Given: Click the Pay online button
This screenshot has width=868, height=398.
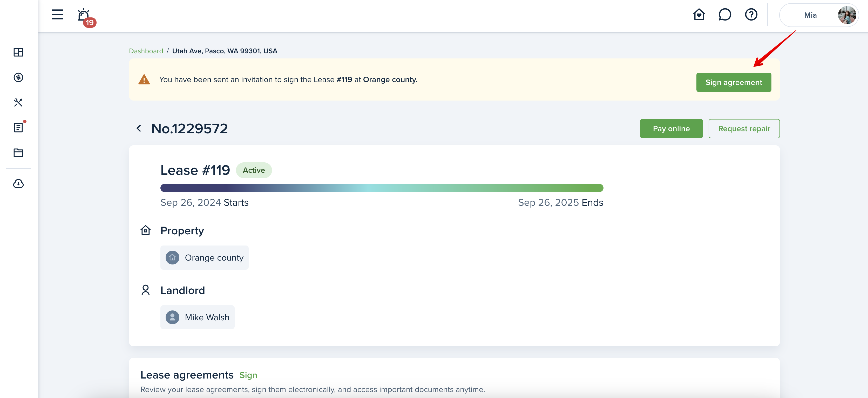Looking at the screenshot, I should (671, 129).
